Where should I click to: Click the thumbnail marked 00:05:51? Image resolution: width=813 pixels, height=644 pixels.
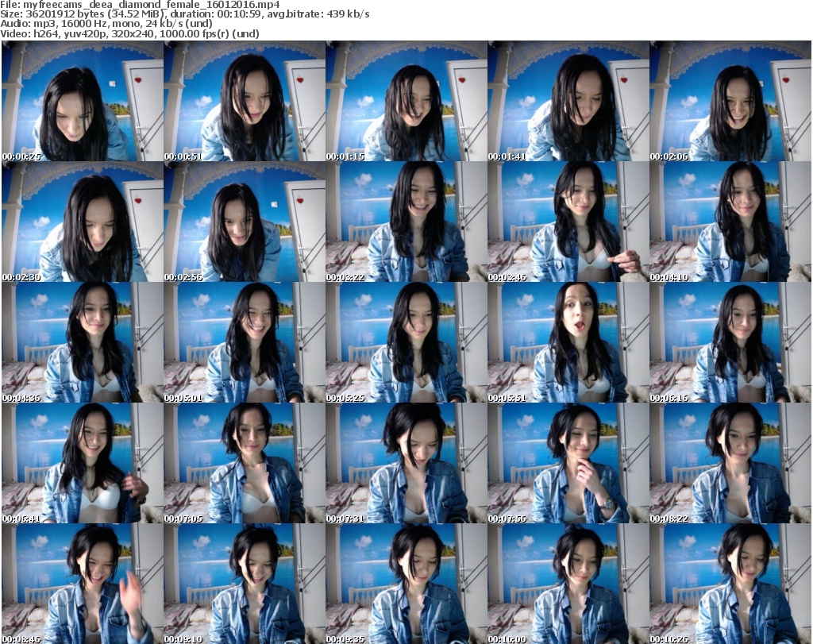(568, 343)
